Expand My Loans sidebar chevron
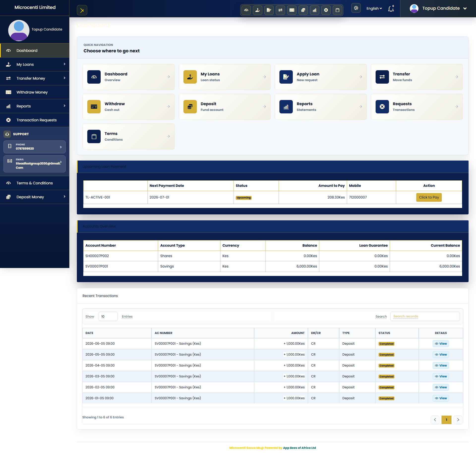476x466 pixels. coord(64,64)
